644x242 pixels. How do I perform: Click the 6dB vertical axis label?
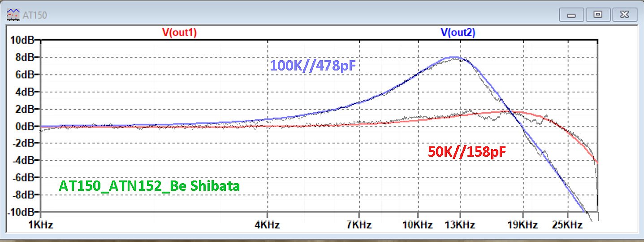click(24, 75)
